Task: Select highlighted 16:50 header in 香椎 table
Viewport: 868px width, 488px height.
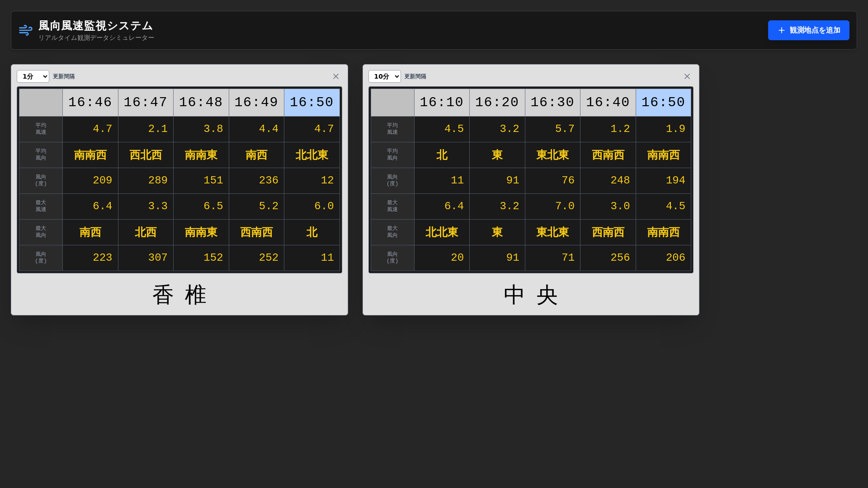Action: (x=312, y=103)
